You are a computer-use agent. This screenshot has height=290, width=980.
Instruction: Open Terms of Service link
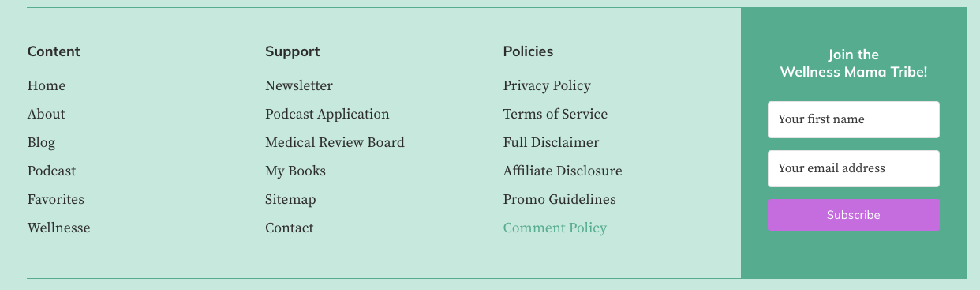pos(555,114)
